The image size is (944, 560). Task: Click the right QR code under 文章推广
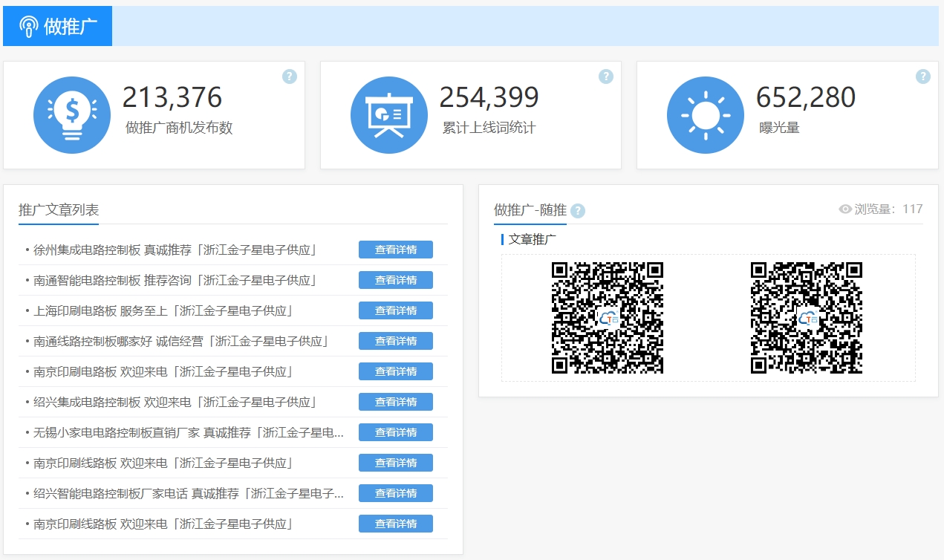807,318
